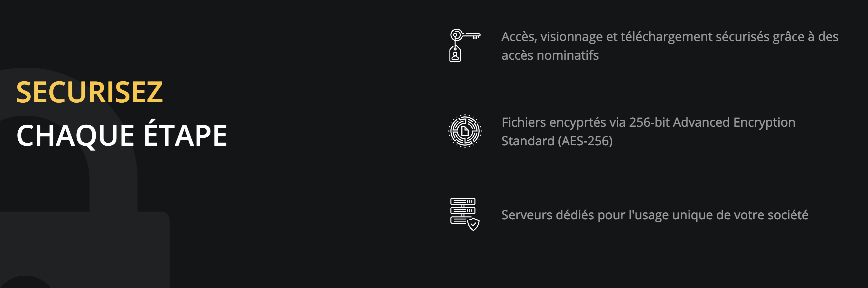
Task: Click the white CHAQUE ÉTAPE heading
Action: click(x=122, y=135)
